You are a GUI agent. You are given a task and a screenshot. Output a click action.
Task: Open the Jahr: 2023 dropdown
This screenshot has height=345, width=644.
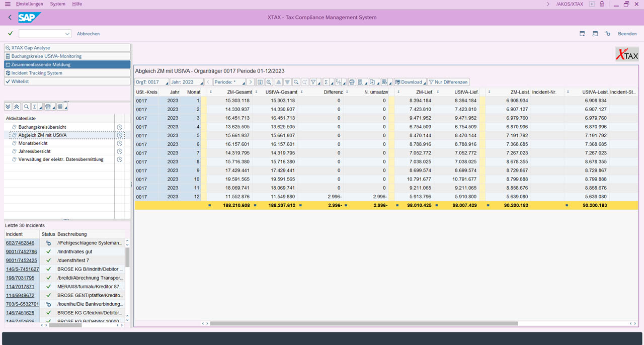pyautogui.click(x=186, y=82)
